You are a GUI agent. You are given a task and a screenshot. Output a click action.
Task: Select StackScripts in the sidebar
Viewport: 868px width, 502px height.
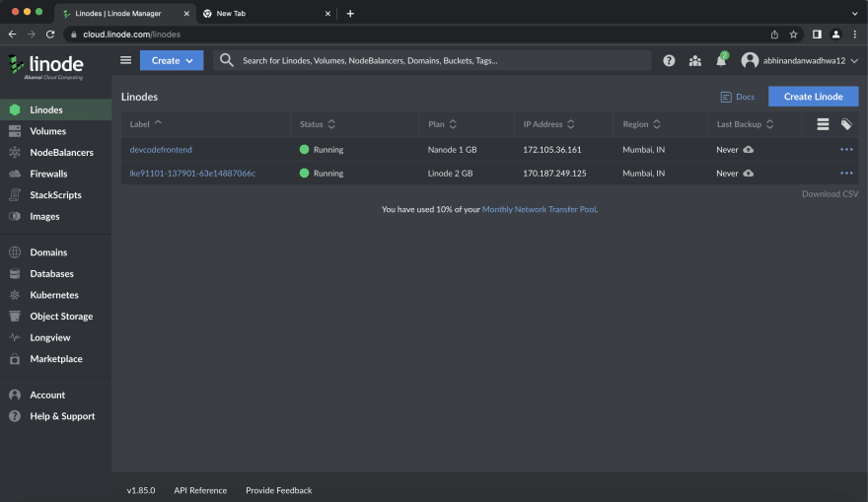[x=55, y=195]
